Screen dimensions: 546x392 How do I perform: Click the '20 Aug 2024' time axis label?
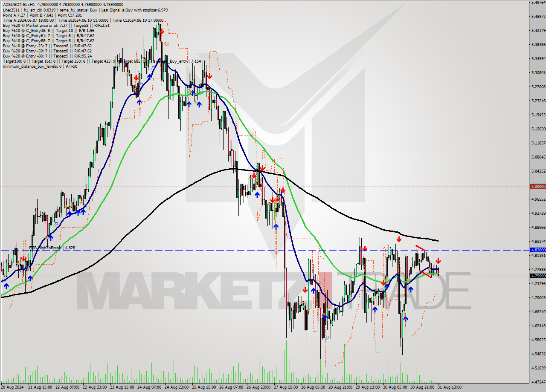[x=12, y=387]
